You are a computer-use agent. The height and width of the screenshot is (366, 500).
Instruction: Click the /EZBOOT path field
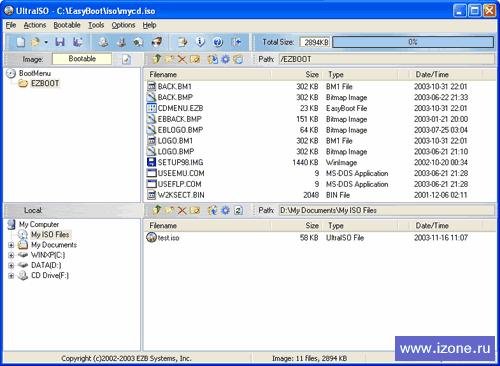[386, 59]
